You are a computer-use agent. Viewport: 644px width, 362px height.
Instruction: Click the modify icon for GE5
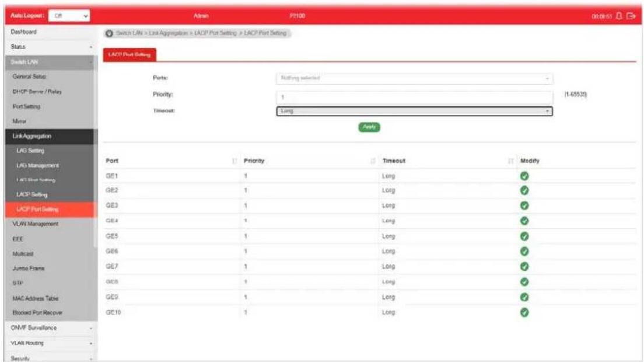524,236
